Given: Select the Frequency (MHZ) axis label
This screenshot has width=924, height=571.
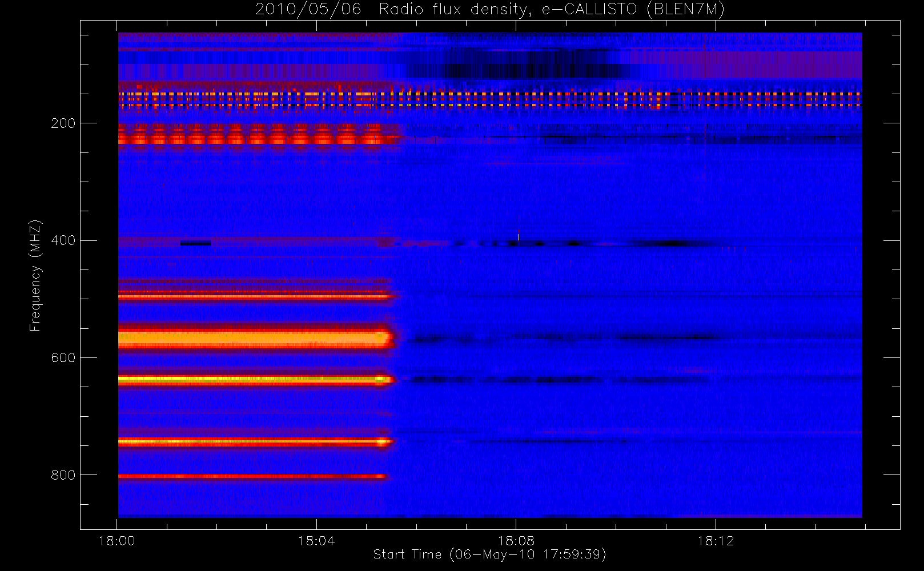Looking at the screenshot, I should coord(35,275).
